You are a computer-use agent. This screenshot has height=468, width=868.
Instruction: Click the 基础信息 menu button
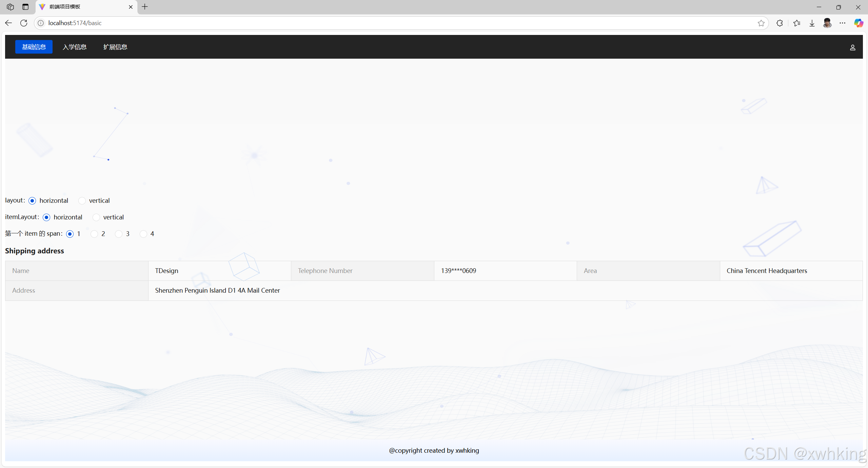pyautogui.click(x=34, y=47)
